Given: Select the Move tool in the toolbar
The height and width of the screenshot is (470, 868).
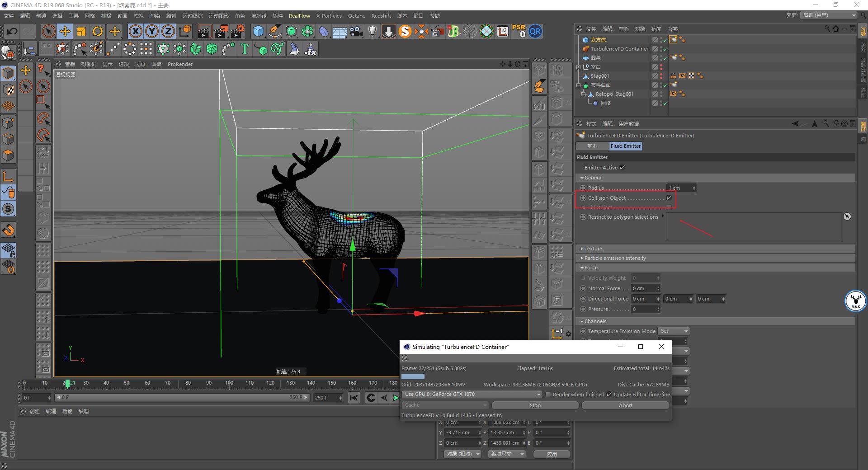Looking at the screenshot, I should click(65, 31).
